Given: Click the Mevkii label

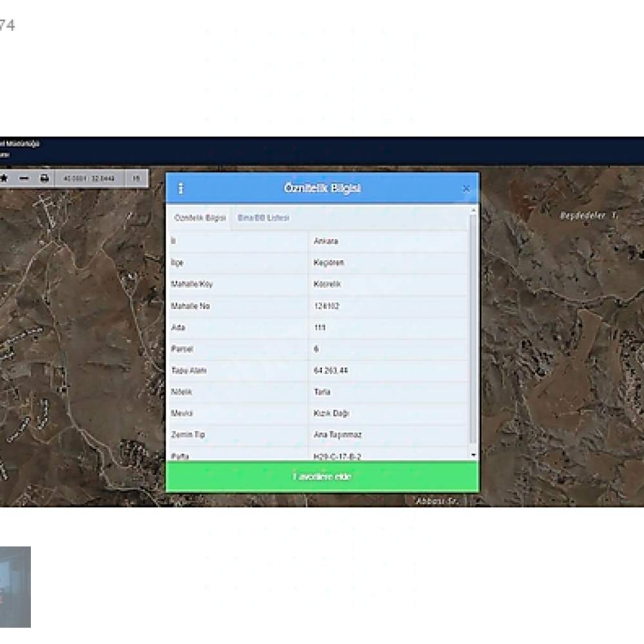Looking at the screenshot, I should (182, 413).
